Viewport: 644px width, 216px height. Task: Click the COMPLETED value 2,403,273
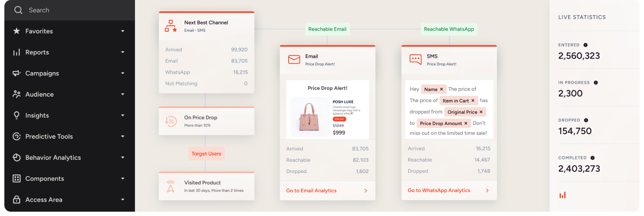[x=579, y=168]
